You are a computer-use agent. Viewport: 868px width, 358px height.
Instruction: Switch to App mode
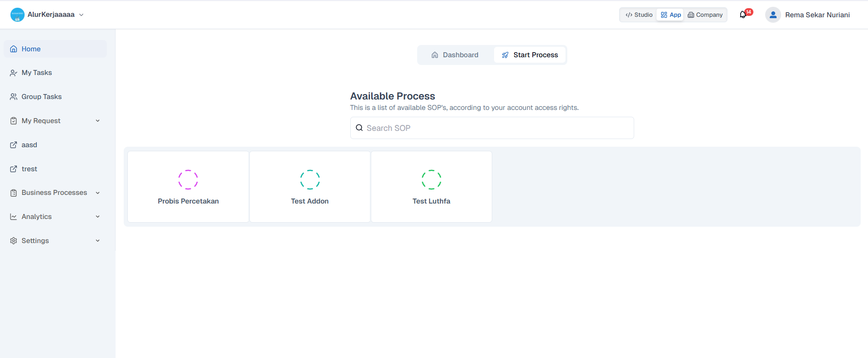(x=671, y=15)
